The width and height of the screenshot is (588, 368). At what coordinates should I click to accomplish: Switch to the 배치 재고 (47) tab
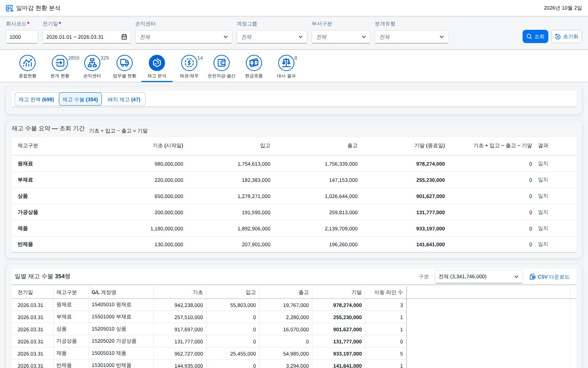[x=124, y=99]
